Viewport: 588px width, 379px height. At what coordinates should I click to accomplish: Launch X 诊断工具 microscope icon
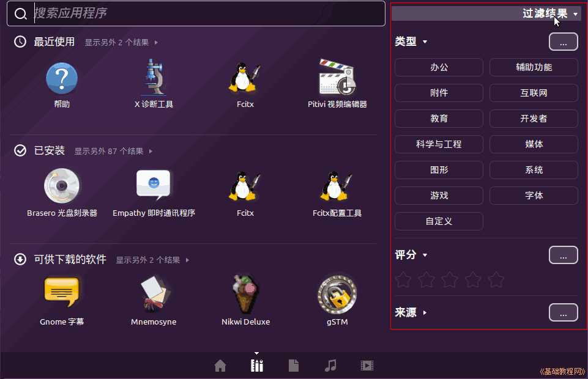(x=154, y=79)
